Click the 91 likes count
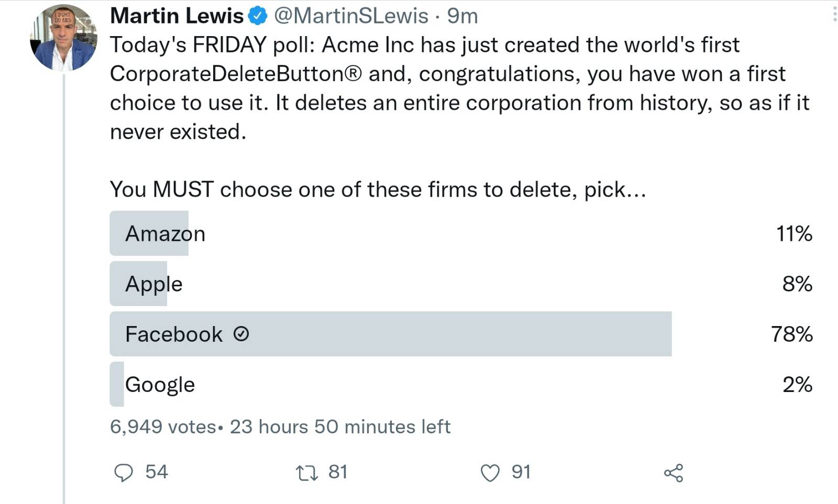This screenshot has width=838, height=504. (521, 472)
